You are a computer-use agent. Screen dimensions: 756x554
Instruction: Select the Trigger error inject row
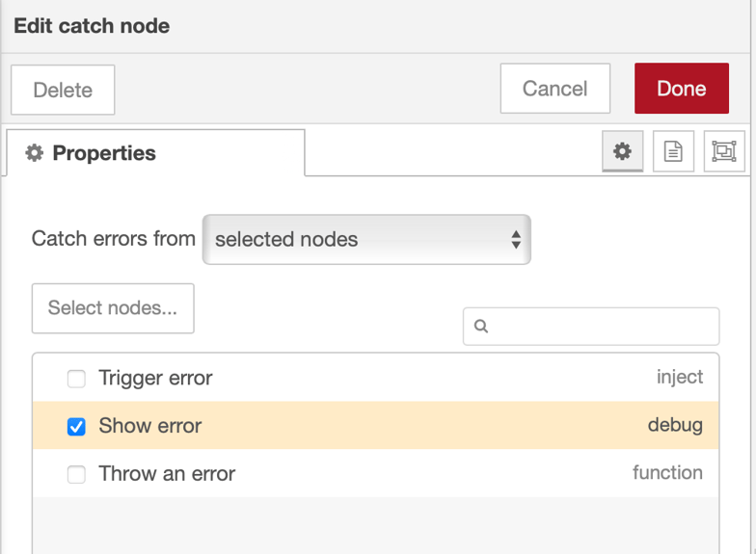point(376,378)
